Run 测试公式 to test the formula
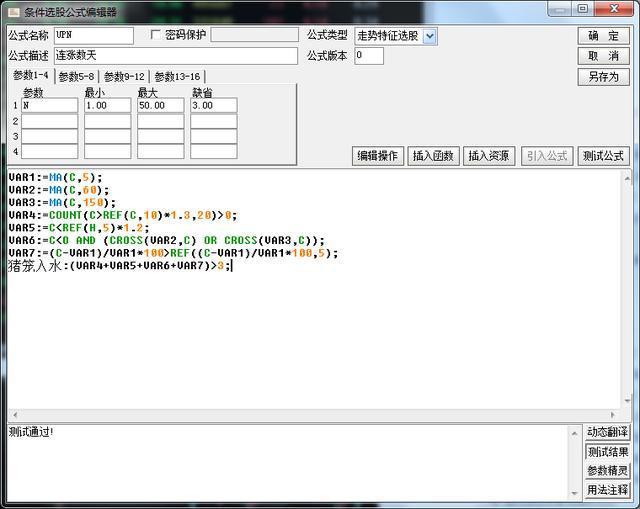The image size is (640, 509). (x=603, y=156)
